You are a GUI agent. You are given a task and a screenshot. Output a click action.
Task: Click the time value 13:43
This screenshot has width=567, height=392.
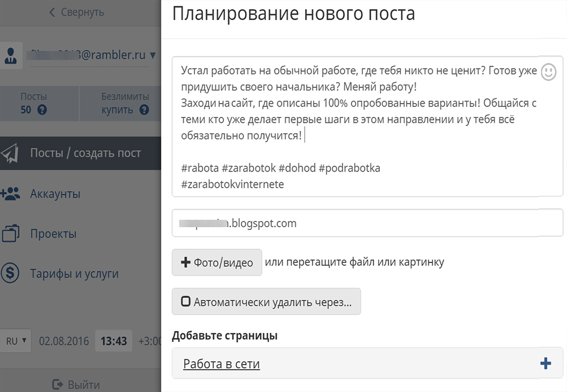(x=113, y=341)
